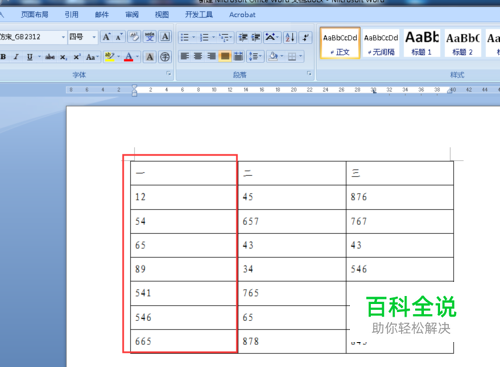Click the Character Border icon

[165, 37]
